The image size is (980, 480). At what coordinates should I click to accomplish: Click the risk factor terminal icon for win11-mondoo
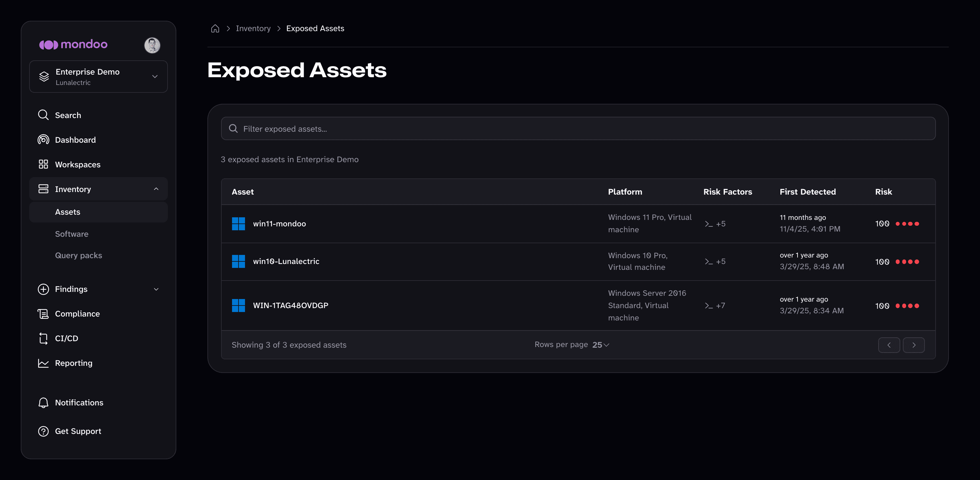click(x=708, y=224)
